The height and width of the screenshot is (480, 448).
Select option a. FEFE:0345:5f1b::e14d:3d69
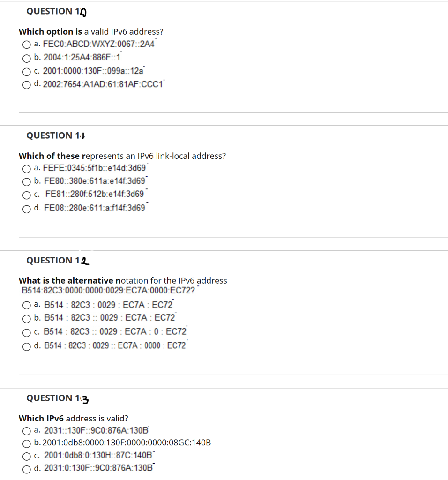point(26,168)
